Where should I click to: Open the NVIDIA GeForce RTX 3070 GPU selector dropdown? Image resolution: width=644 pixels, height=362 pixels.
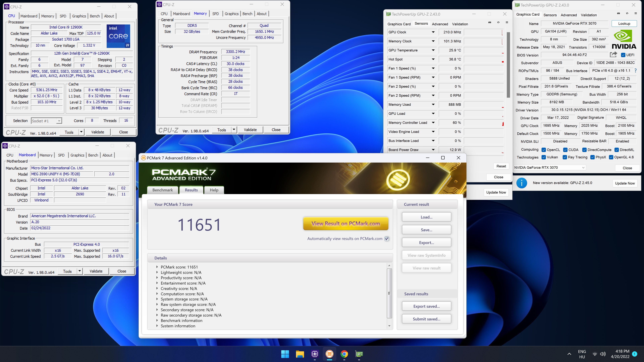click(550, 168)
